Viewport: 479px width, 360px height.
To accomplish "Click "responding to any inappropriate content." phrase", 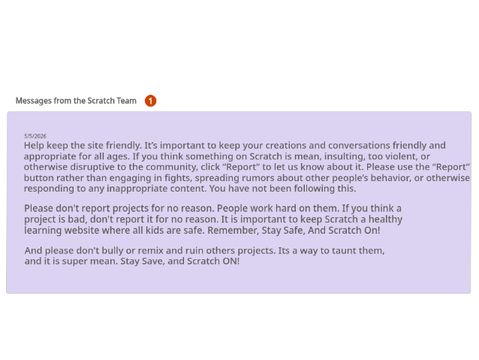I will pyautogui.click(x=115, y=189).
